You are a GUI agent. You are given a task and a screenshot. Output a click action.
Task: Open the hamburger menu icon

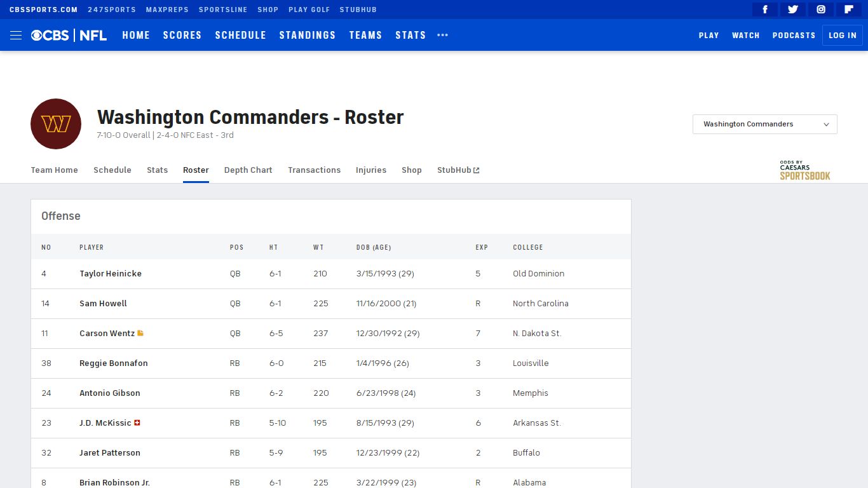tap(16, 36)
